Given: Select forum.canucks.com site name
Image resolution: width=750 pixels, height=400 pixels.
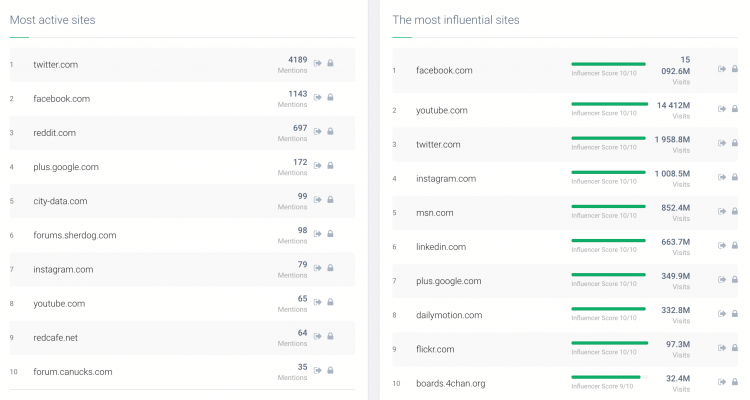Looking at the screenshot, I should coord(73,372).
